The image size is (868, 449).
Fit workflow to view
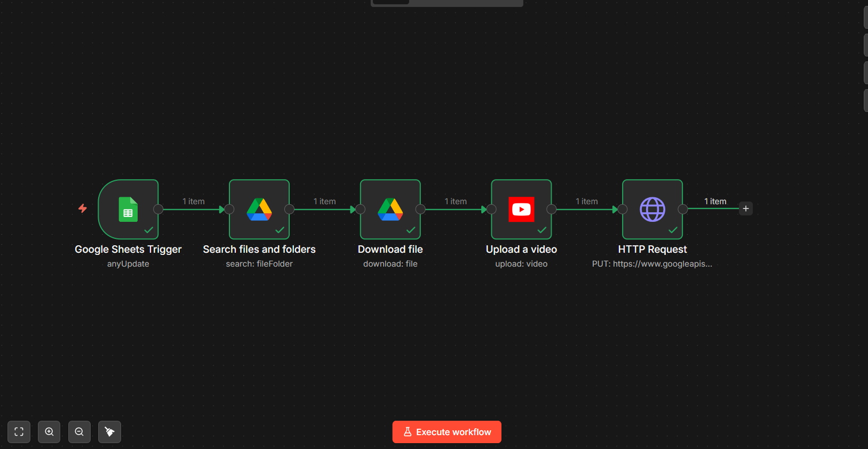pos(19,432)
